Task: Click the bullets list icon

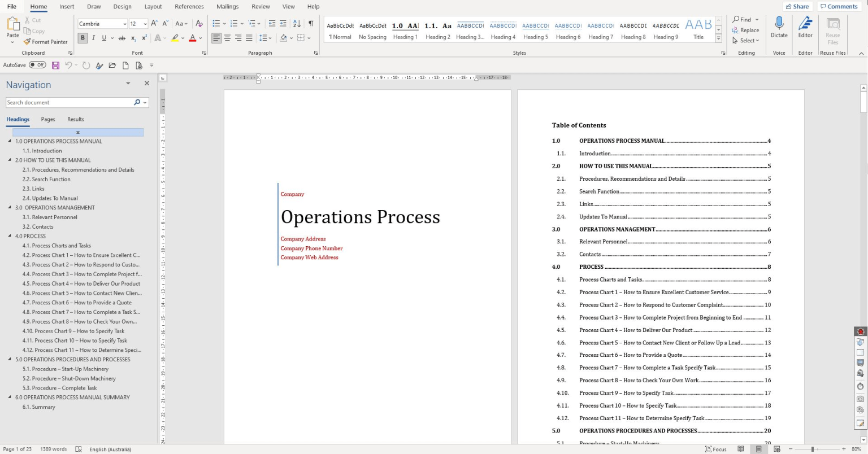Action: 216,24
